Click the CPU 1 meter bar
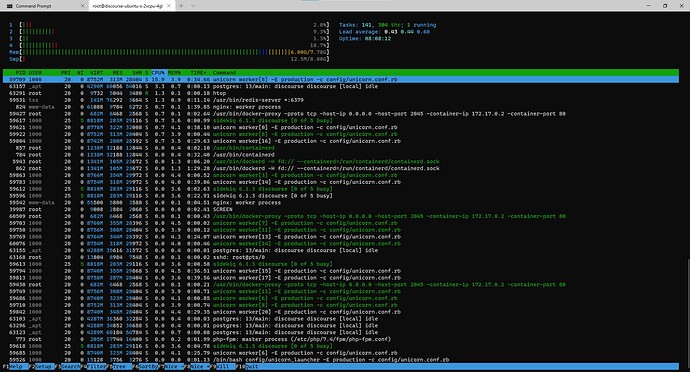This screenshot has width=690, height=372. point(169,25)
